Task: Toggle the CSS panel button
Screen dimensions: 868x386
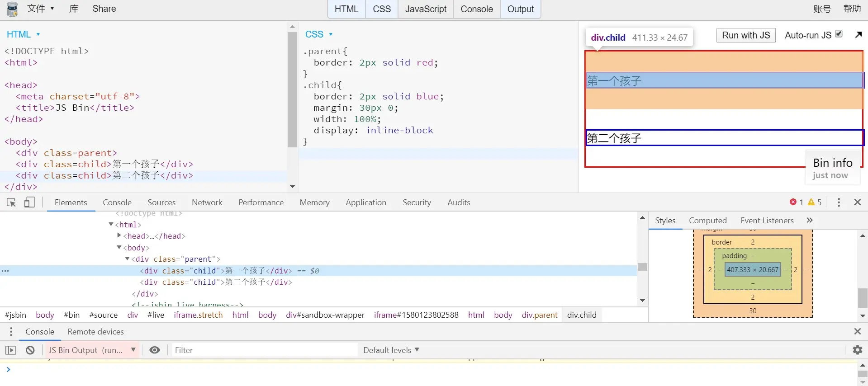Action: point(382,9)
